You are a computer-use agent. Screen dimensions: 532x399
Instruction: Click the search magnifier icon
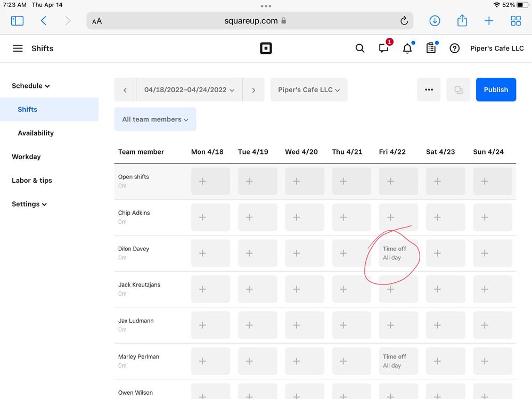360,48
